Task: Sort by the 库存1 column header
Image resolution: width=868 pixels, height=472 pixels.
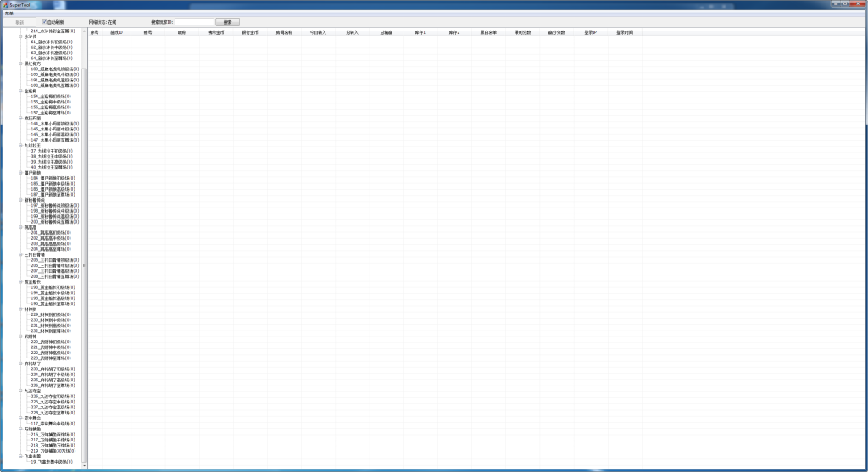Action: pos(420,32)
